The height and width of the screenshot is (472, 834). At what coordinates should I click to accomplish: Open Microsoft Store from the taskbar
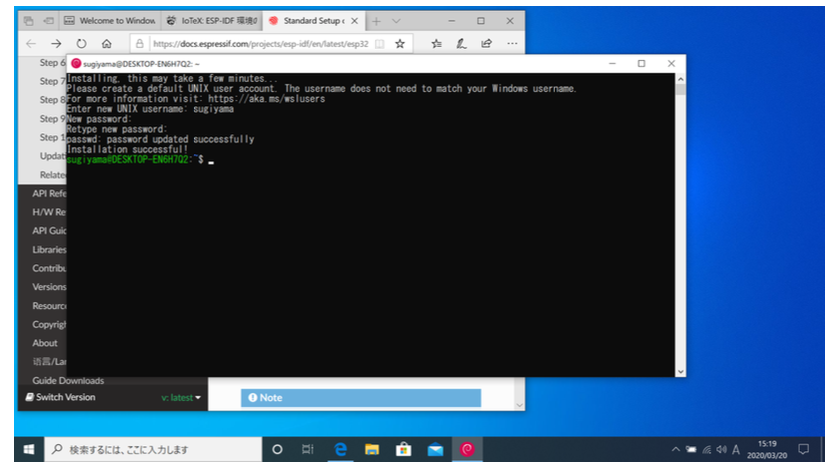click(x=403, y=450)
